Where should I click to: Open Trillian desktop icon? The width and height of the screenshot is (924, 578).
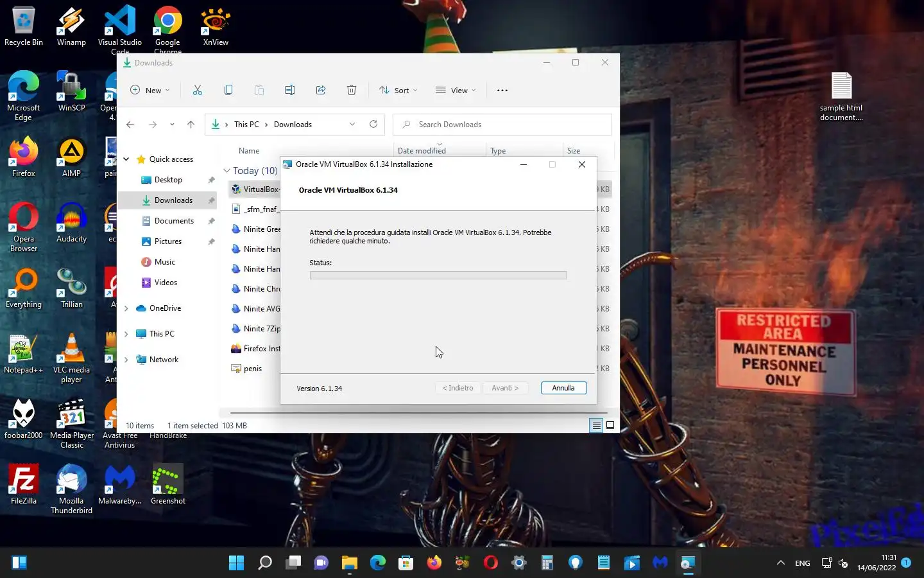[x=71, y=289]
